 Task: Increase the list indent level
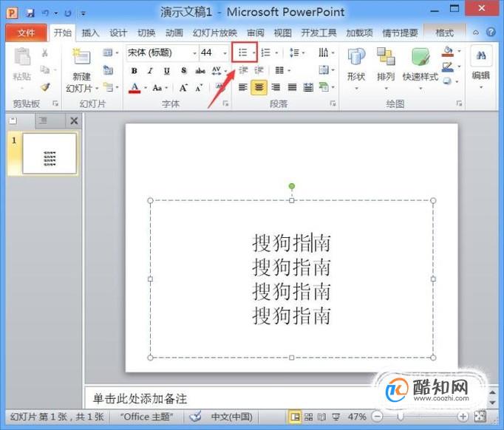(259, 69)
